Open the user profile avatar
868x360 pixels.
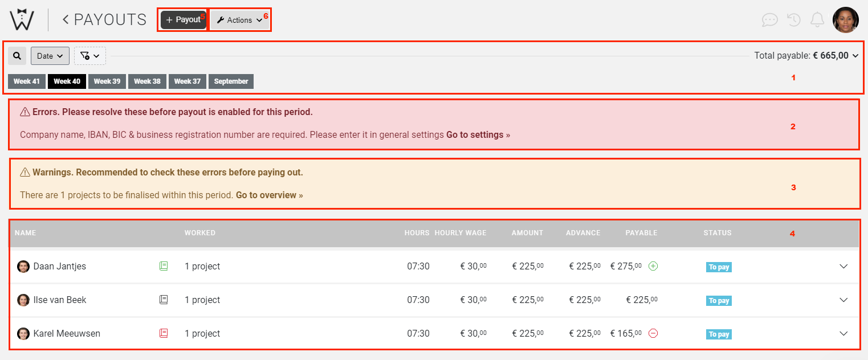point(846,20)
